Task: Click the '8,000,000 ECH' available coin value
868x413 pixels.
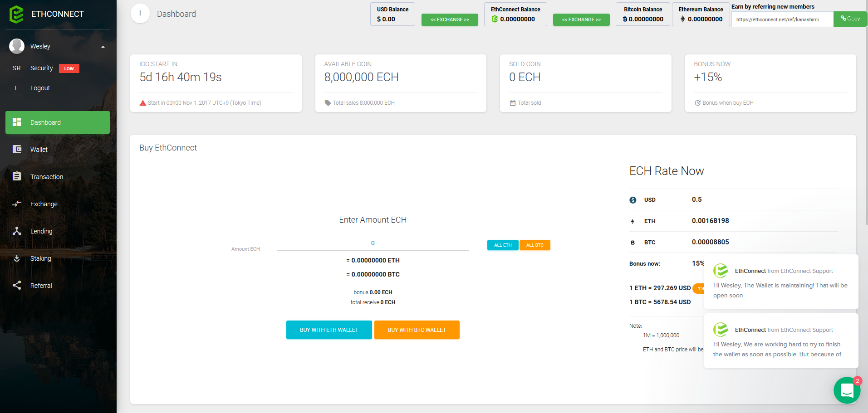Action: click(361, 77)
